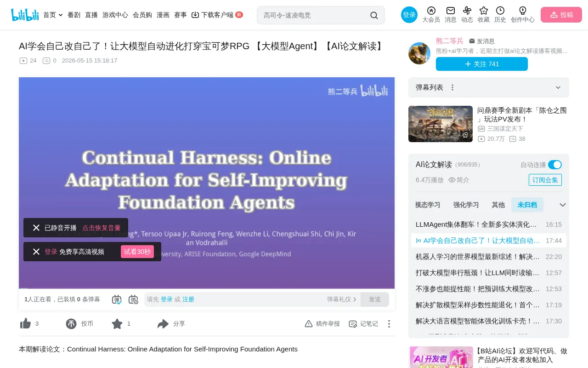Select the 未归档 tab

click(527, 205)
